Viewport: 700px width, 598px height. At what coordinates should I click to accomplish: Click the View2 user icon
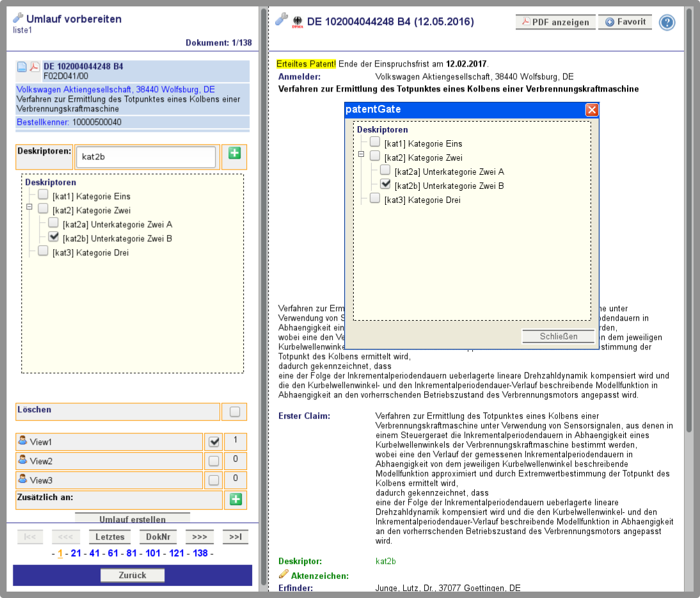tap(22, 459)
